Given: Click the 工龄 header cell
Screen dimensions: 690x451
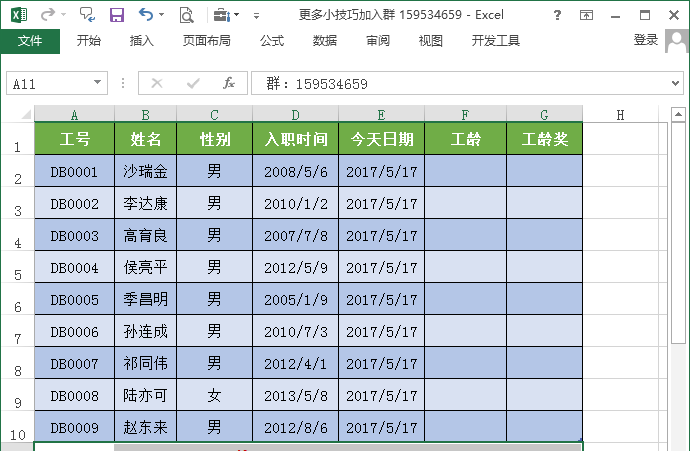Looking at the screenshot, I should click(465, 139).
